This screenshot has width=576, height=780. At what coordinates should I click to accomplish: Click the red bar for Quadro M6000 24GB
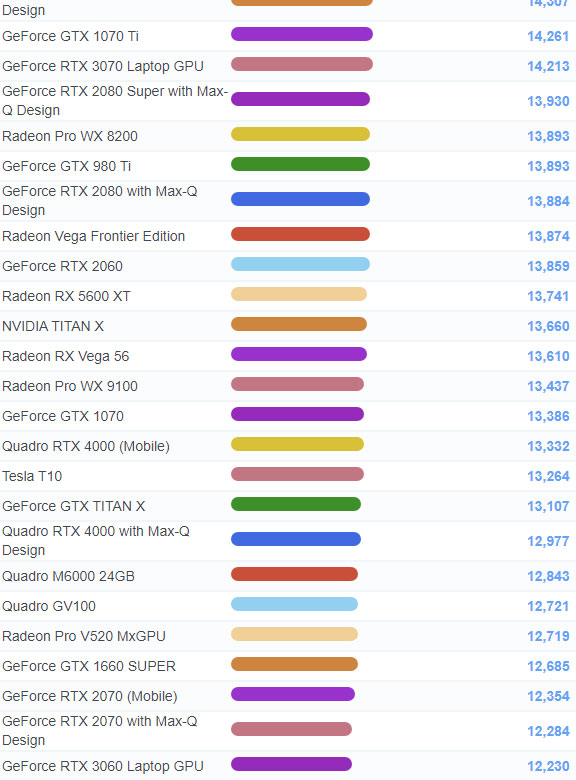[x=294, y=574]
